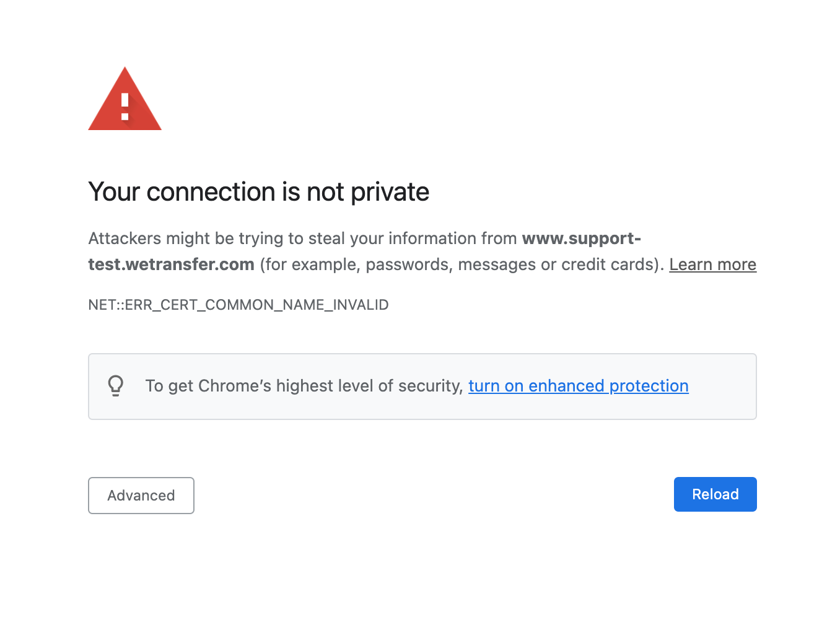Click the passwords, messages or credit cards text

[x=510, y=265]
